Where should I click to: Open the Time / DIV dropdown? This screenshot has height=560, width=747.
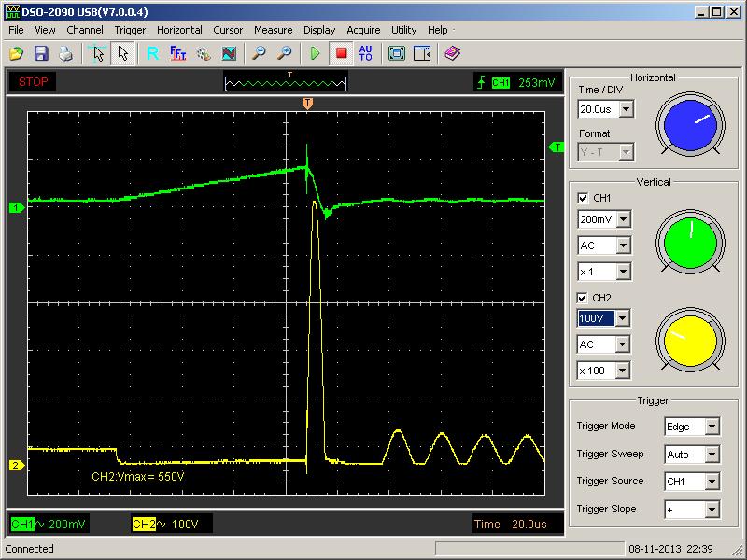(627, 109)
